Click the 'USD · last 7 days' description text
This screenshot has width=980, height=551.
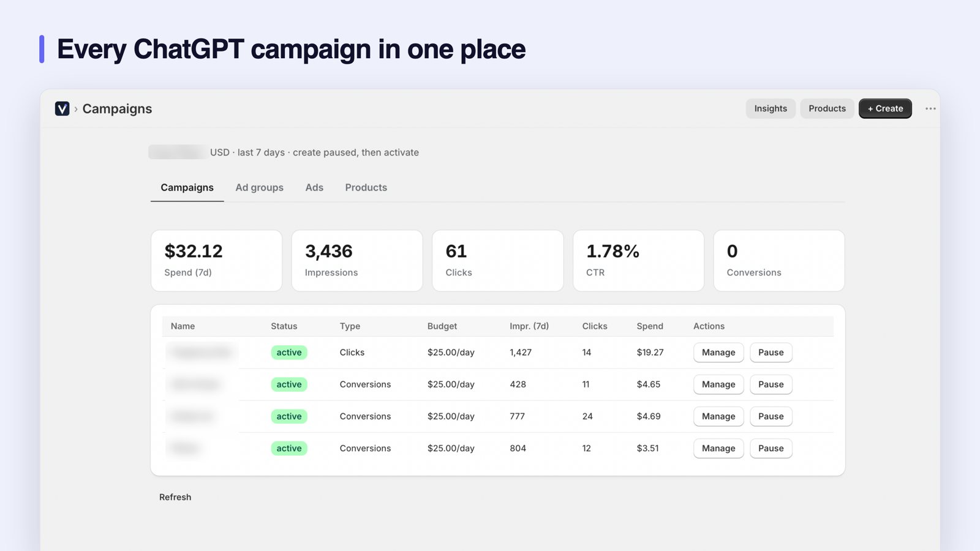click(314, 152)
